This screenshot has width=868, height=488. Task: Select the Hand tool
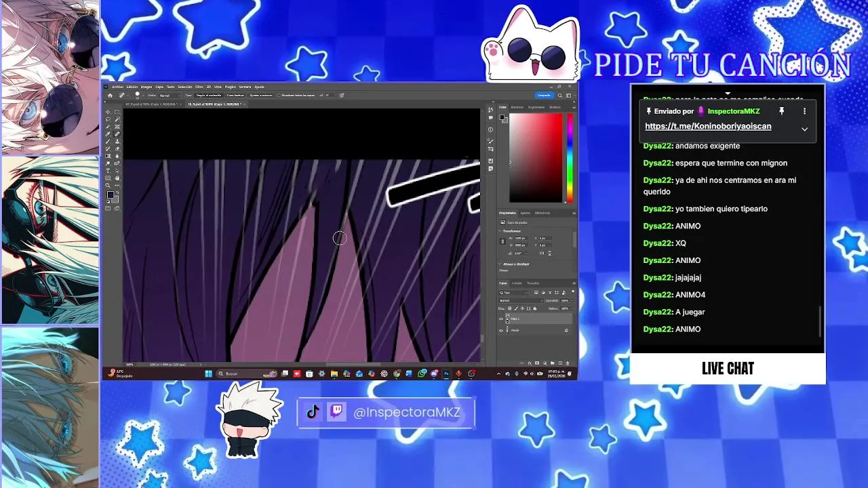[x=117, y=178]
